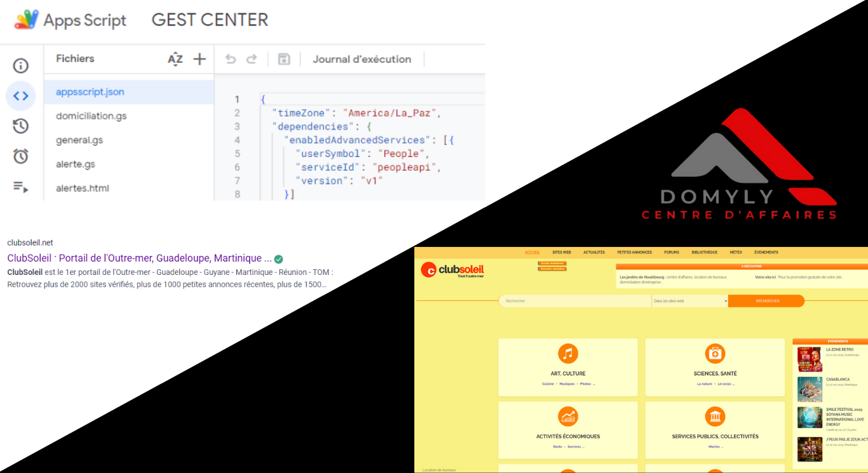Add a new file with plus icon
Viewport: 868px width, 473px height.
pyautogui.click(x=200, y=59)
